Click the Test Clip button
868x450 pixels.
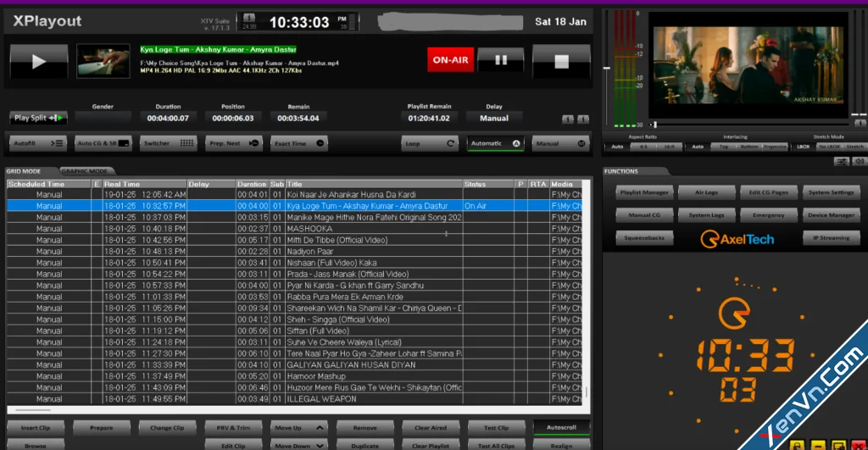[496, 428]
